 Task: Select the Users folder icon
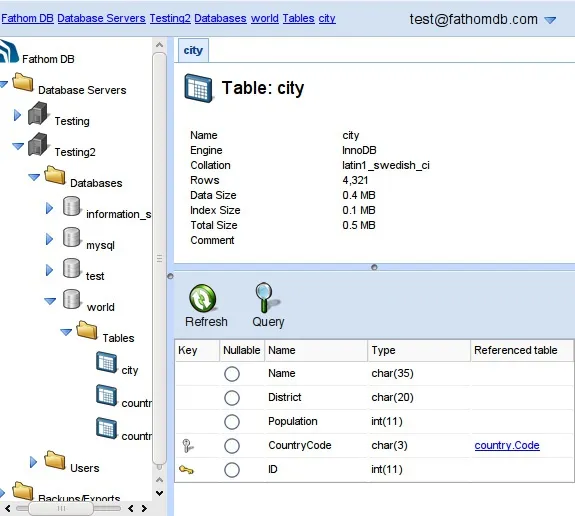[55, 460]
